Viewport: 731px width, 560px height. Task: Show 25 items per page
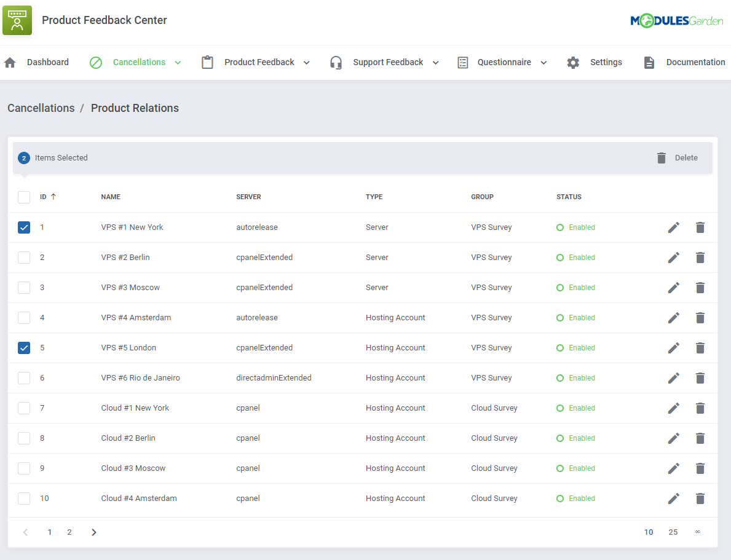(x=673, y=532)
